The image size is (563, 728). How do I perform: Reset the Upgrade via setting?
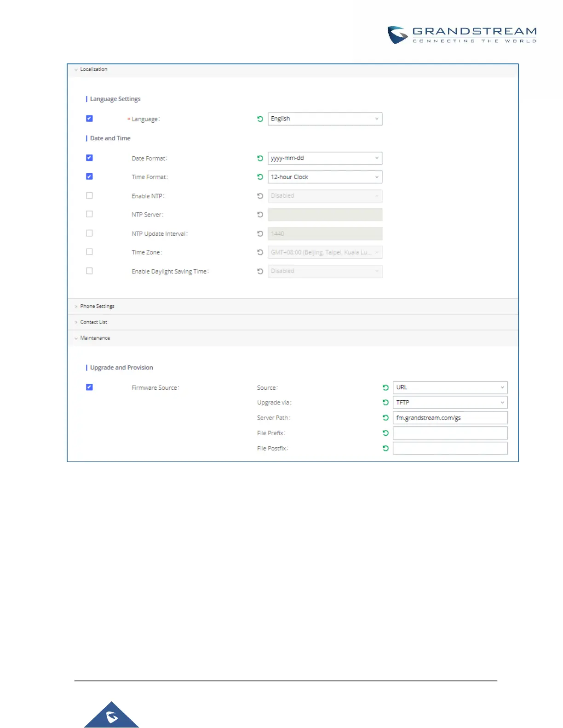point(385,403)
